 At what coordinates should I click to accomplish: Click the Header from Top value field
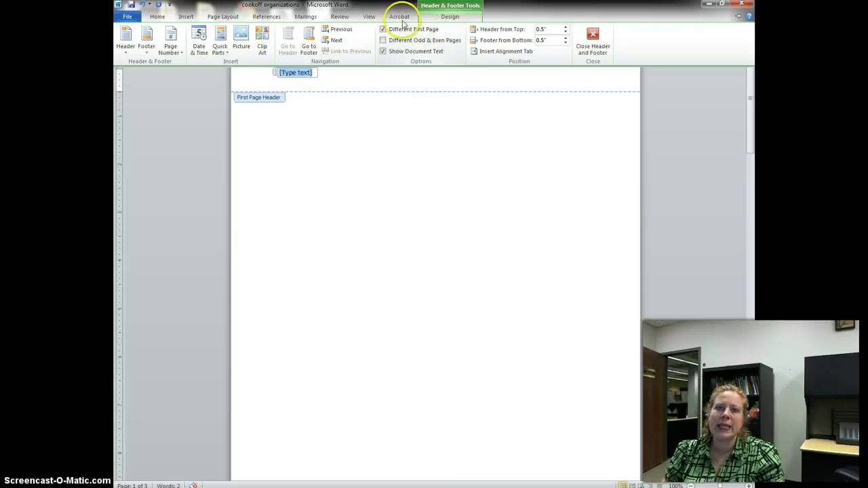coord(549,29)
